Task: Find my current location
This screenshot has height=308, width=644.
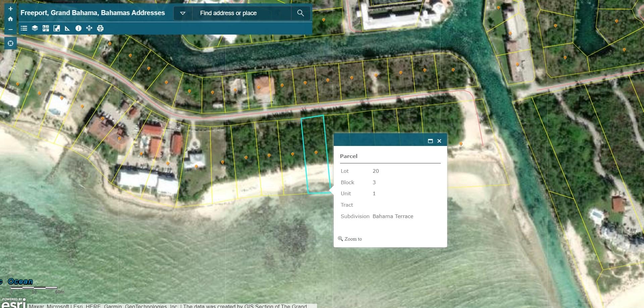Action: pos(10,43)
